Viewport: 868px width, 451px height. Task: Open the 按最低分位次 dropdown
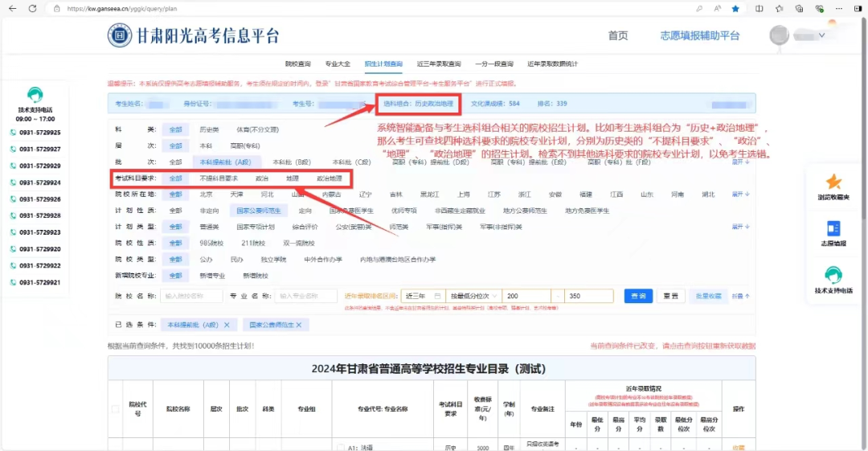(473, 296)
